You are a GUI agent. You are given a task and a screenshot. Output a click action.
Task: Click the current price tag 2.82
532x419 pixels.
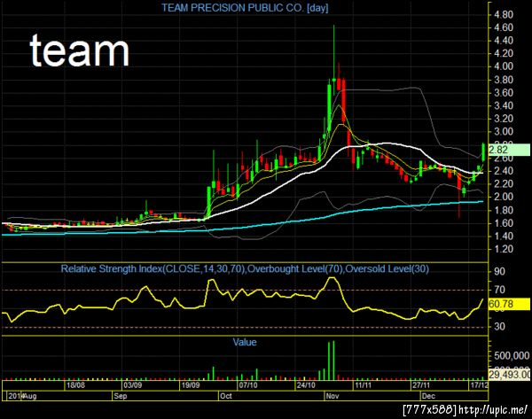(509, 150)
